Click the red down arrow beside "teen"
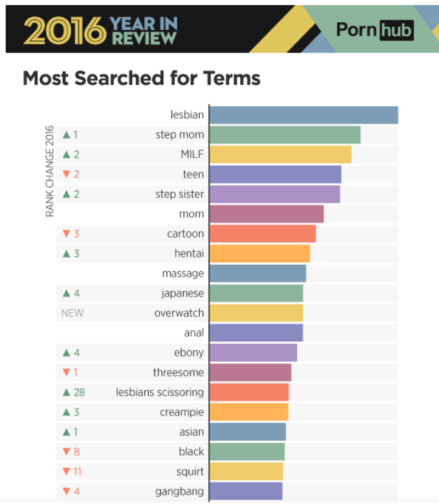The height and width of the screenshot is (504, 439). pos(66,175)
